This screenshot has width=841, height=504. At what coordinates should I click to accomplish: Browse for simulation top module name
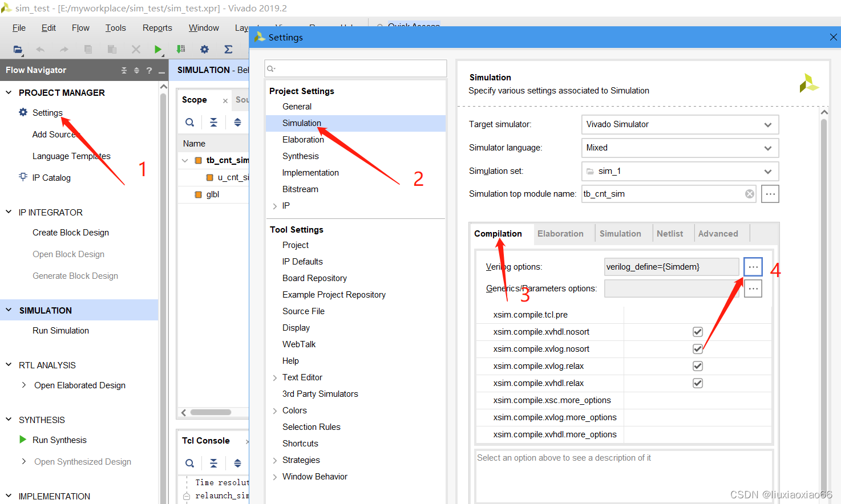(x=770, y=194)
